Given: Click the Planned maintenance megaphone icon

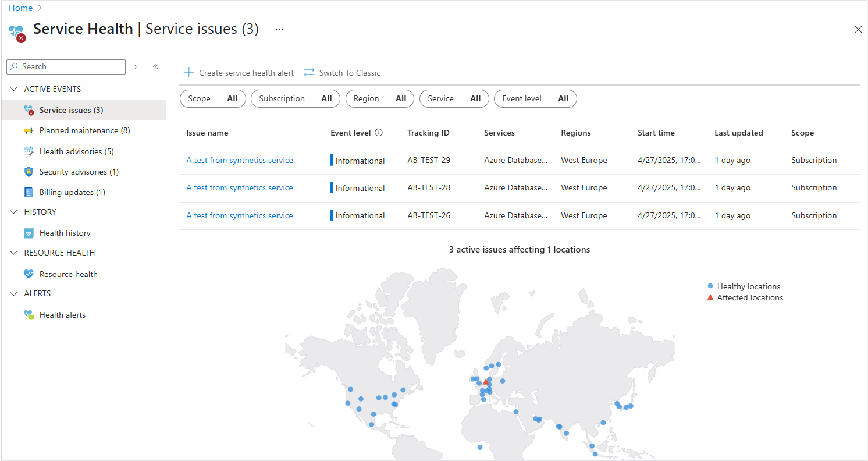Looking at the screenshot, I should tap(29, 131).
